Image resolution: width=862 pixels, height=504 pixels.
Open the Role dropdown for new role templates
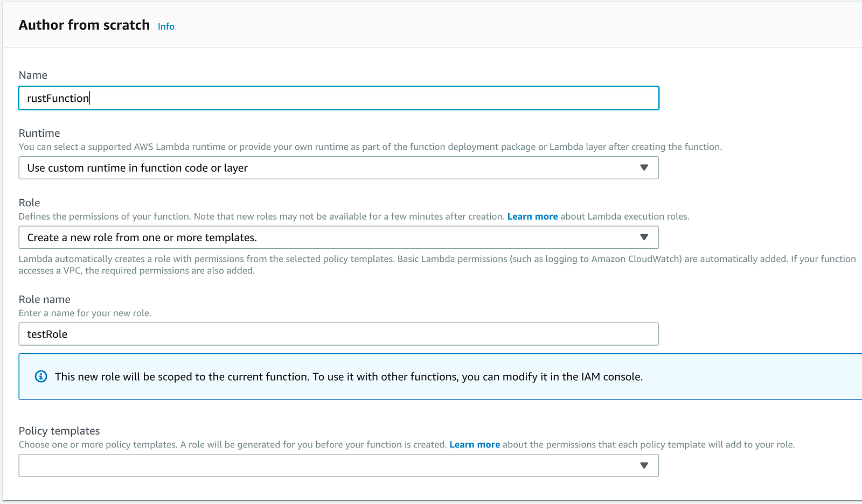click(x=338, y=237)
